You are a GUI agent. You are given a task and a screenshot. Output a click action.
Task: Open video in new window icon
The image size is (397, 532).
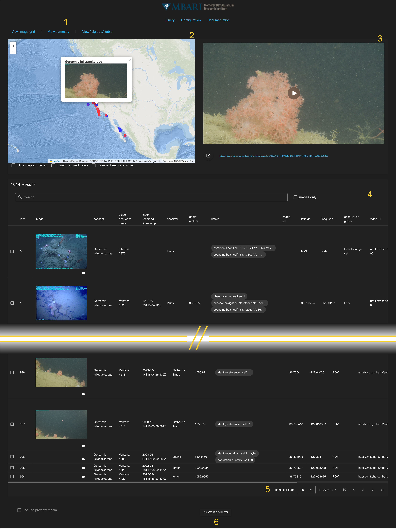tap(208, 156)
